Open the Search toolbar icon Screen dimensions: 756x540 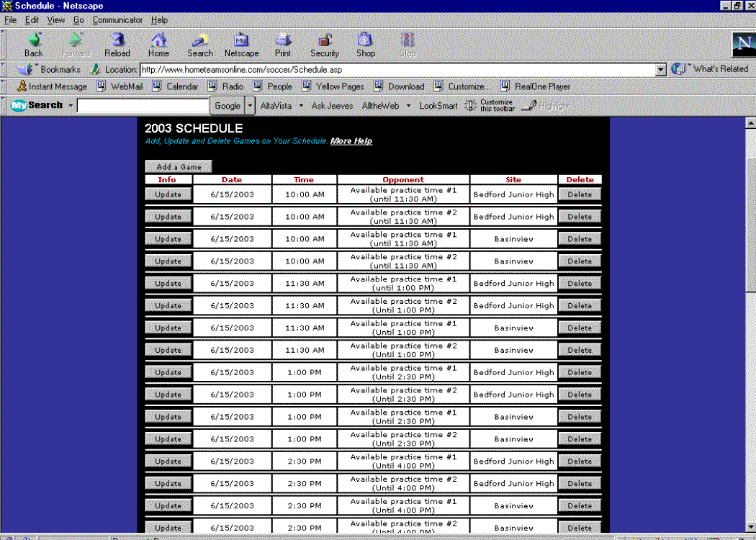(x=199, y=45)
